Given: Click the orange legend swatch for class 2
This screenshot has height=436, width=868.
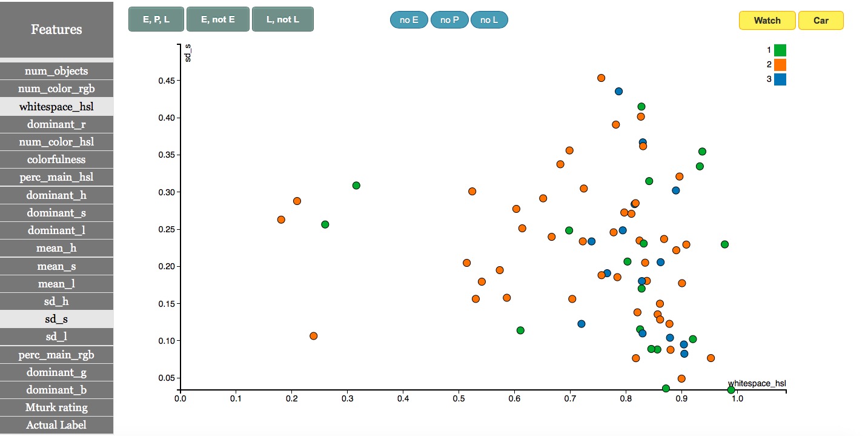Looking at the screenshot, I should click(x=780, y=65).
